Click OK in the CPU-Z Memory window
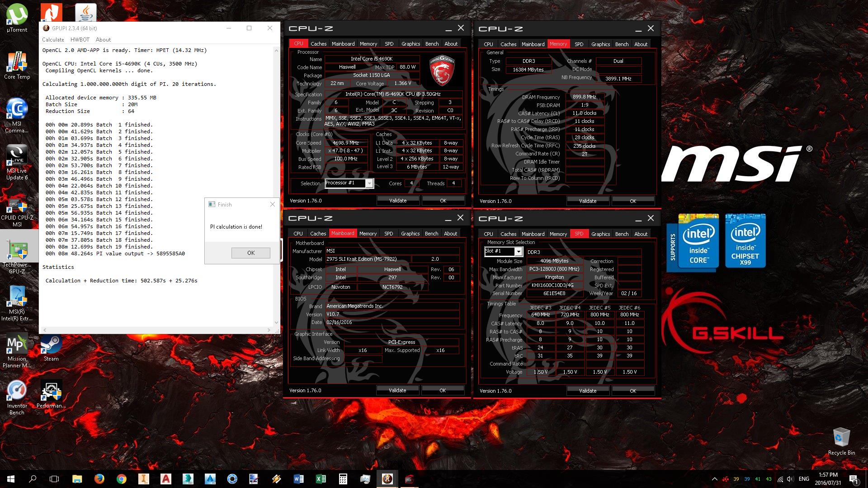Screen dimensions: 868x488 click(633, 201)
